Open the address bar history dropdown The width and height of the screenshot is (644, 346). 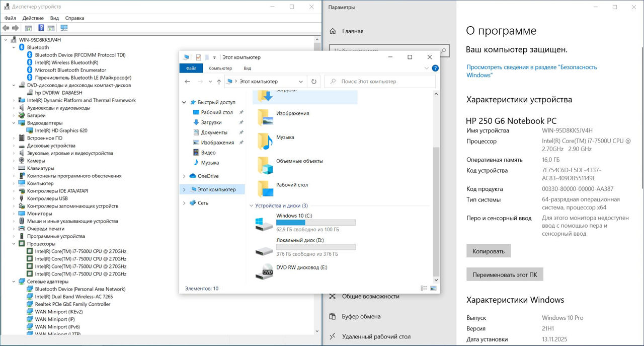point(301,82)
